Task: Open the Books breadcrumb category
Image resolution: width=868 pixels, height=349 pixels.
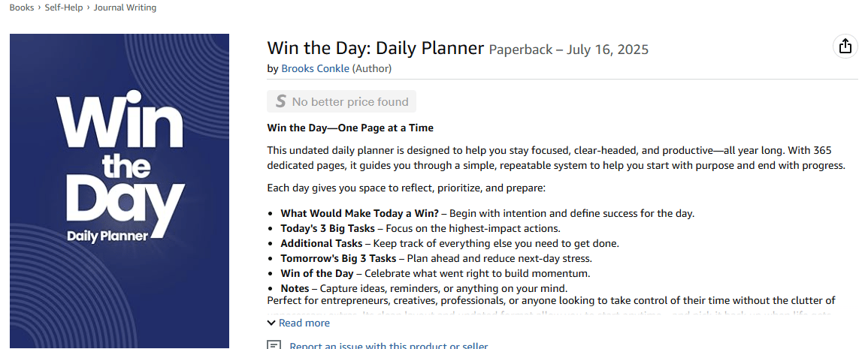Action: (x=22, y=8)
